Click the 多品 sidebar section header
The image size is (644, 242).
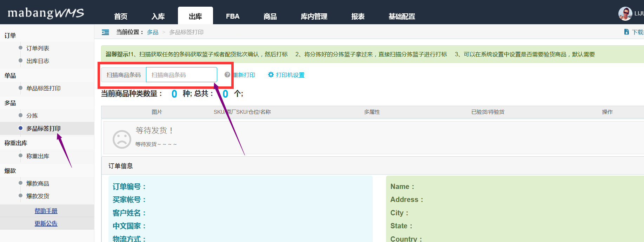(10, 103)
